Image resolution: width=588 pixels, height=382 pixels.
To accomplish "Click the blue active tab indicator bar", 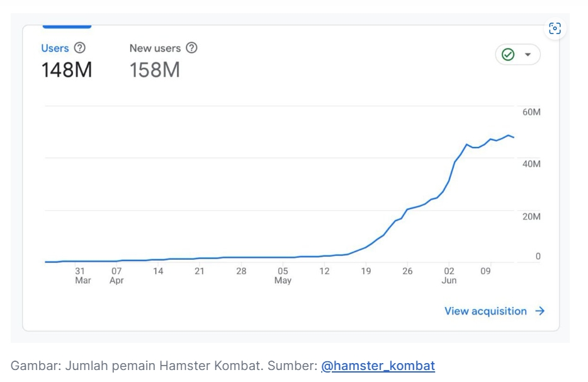I will [x=67, y=27].
